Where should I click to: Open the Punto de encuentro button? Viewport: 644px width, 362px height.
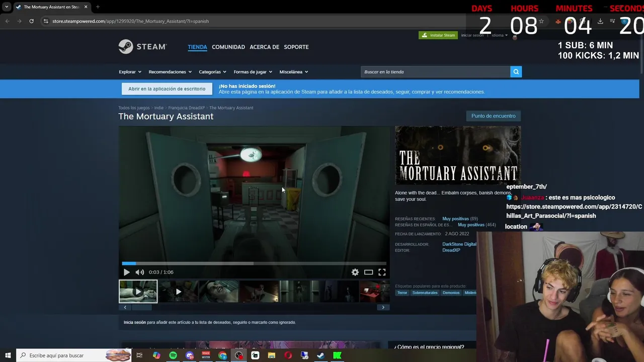(x=493, y=116)
